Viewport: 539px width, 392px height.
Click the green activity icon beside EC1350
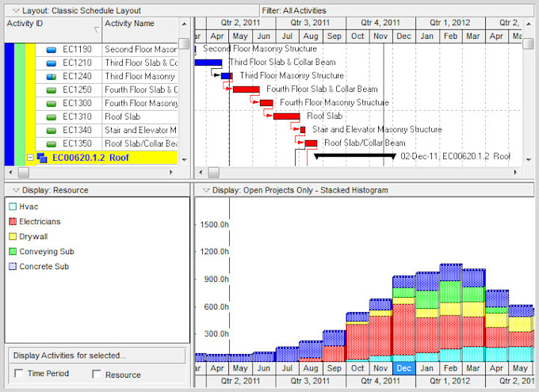[x=52, y=144]
